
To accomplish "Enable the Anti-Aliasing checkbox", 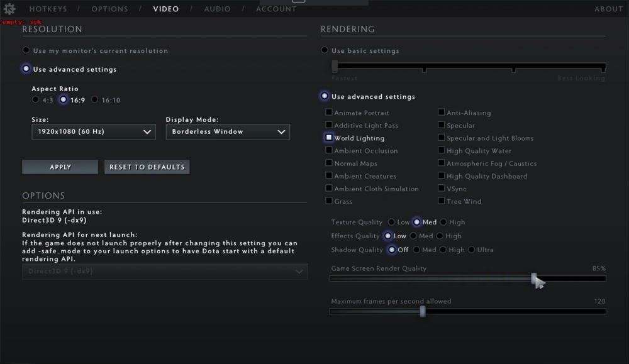I will coord(442,113).
